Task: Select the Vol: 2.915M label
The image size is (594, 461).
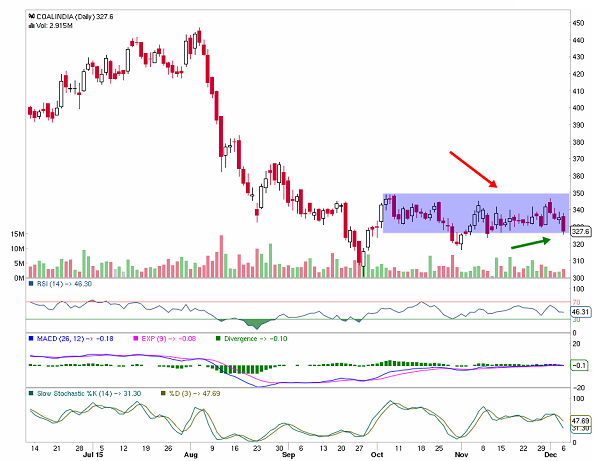Action: pyautogui.click(x=55, y=26)
